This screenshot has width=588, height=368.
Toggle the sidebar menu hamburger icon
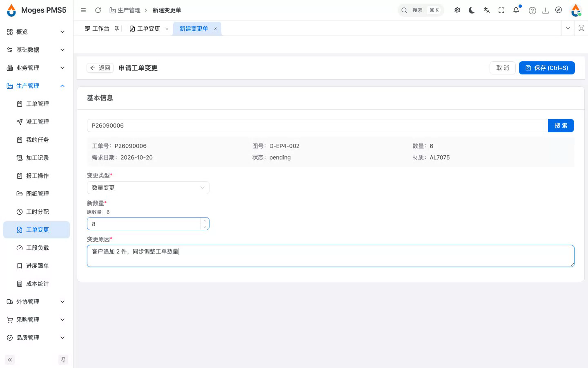point(83,10)
